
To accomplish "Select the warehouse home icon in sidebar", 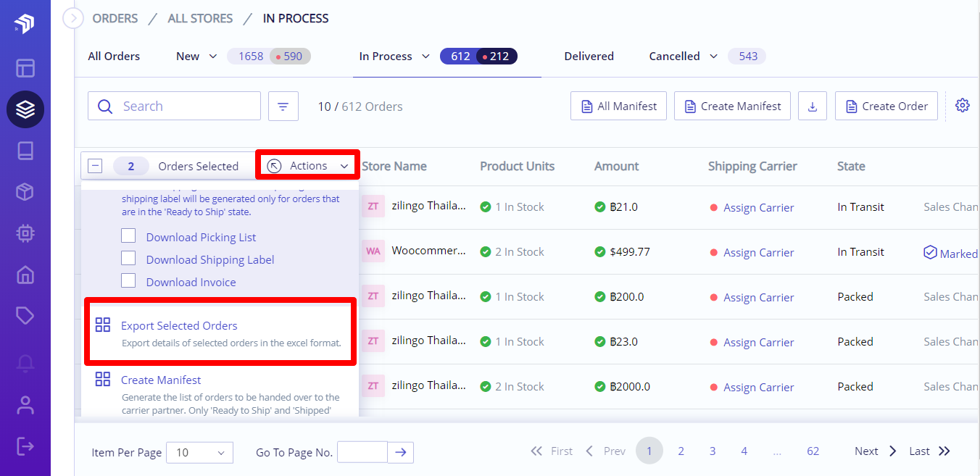I will [25, 275].
